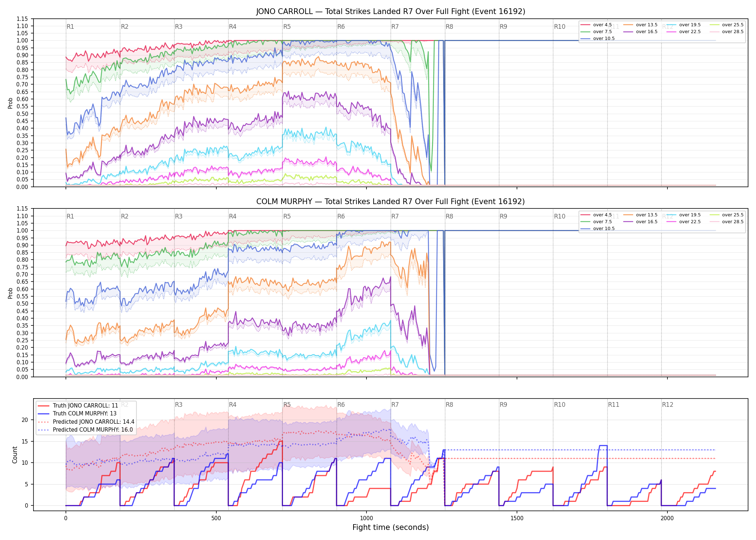756x540 pixels.
Task: Click 'over 22.5' legend entry in top chart
Action: tap(684, 32)
